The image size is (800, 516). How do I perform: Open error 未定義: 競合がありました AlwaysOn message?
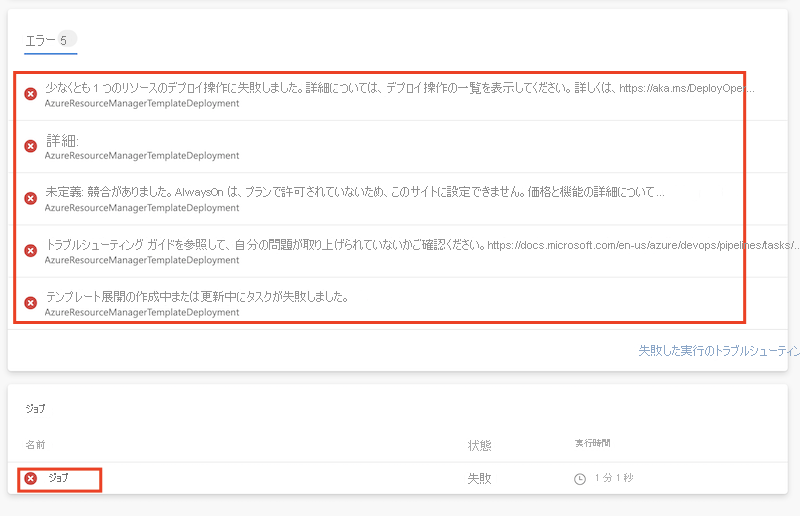coord(355,192)
